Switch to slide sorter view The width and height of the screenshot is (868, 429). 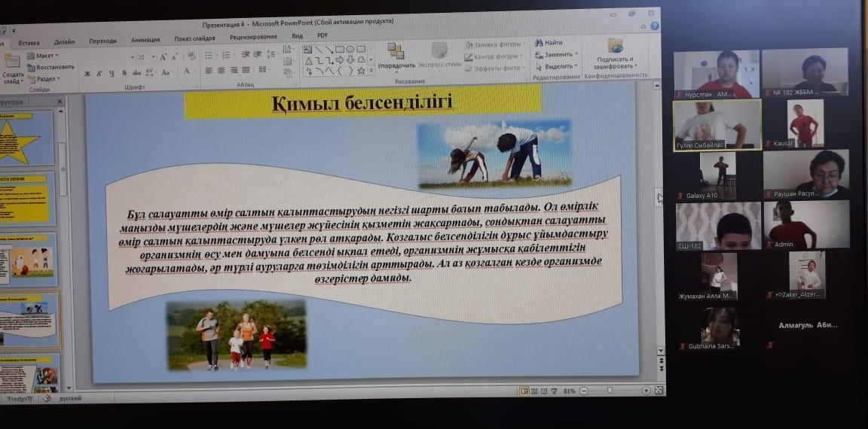pyautogui.click(x=536, y=391)
